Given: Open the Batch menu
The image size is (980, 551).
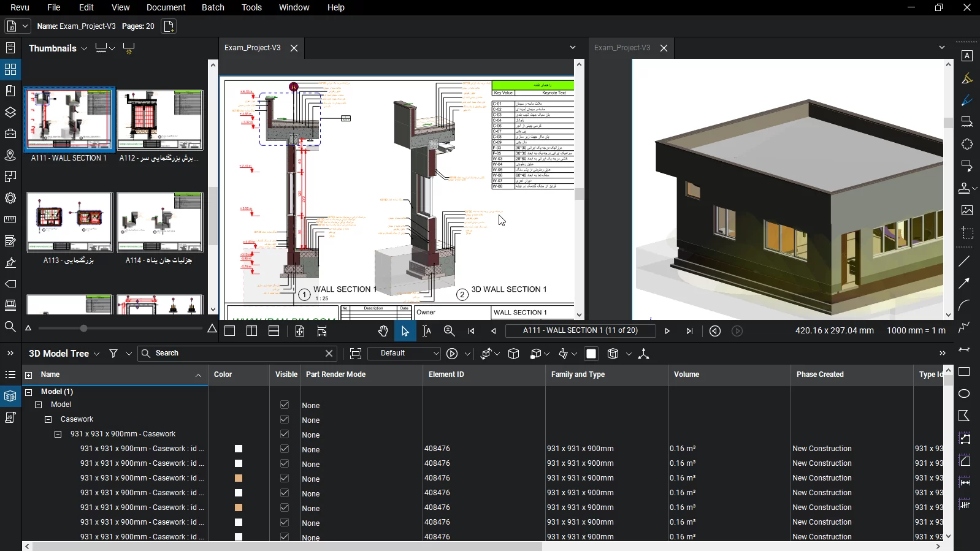Looking at the screenshot, I should [x=213, y=7].
